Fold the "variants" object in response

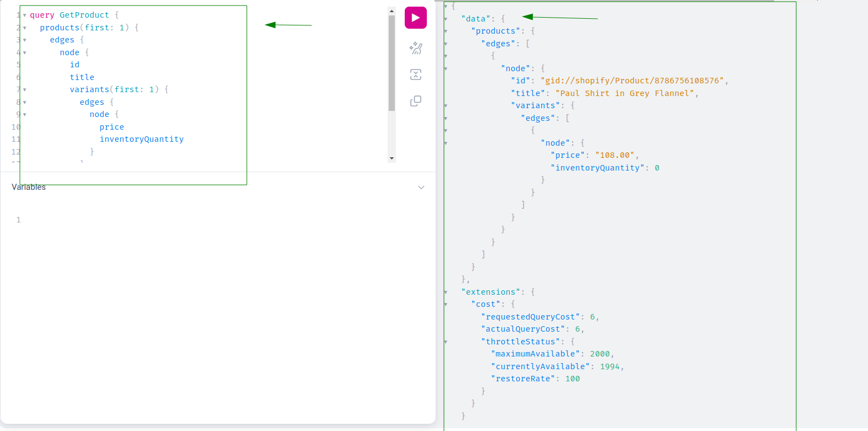[446, 105]
